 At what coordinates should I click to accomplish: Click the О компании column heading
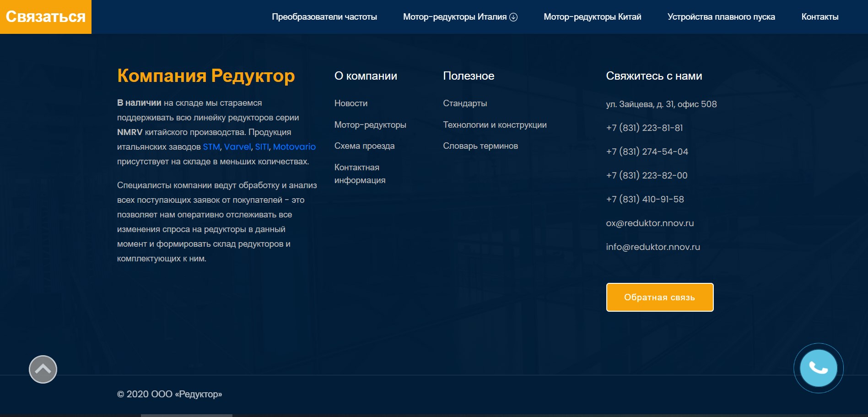[x=366, y=76]
